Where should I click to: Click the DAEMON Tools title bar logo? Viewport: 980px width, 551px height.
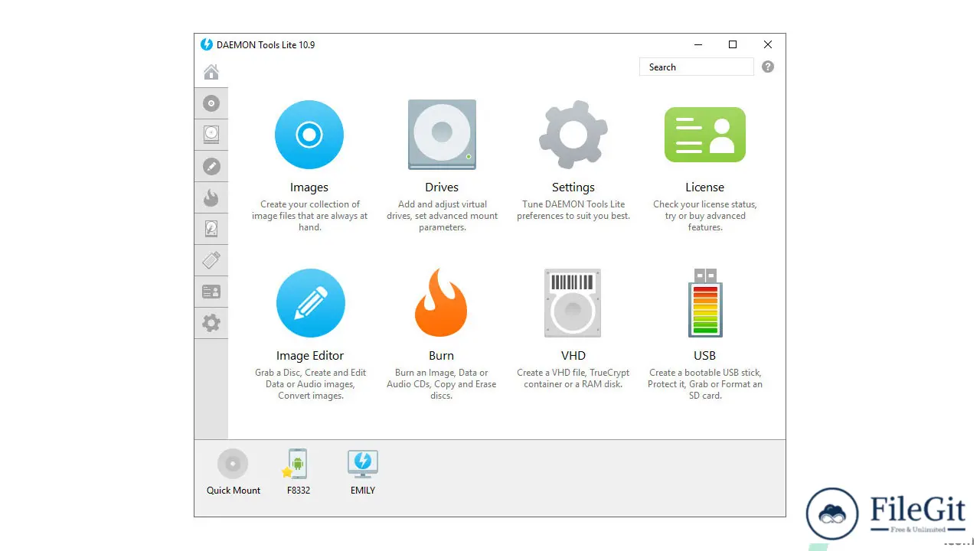pyautogui.click(x=207, y=44)
